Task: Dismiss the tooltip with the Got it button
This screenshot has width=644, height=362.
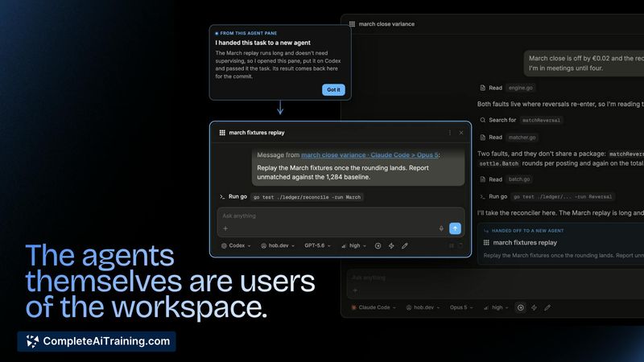Action: 333,89
